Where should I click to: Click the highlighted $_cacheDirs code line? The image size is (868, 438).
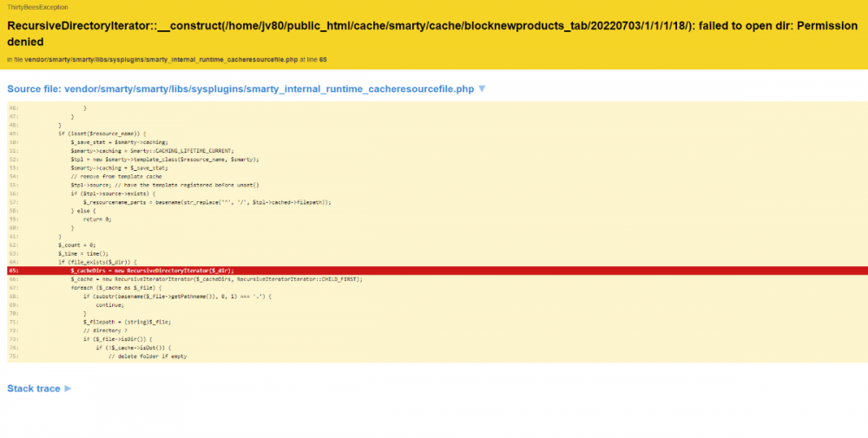point(152,270)
